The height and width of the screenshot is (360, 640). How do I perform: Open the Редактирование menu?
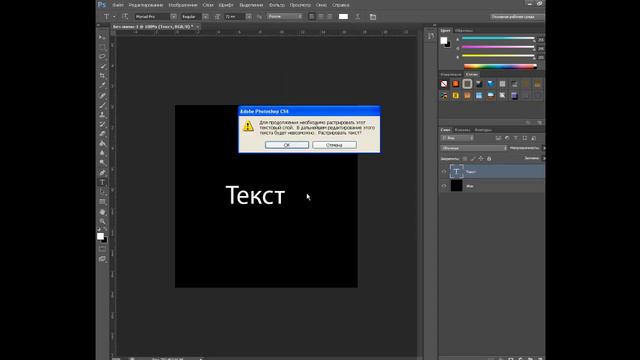point(146,5)
